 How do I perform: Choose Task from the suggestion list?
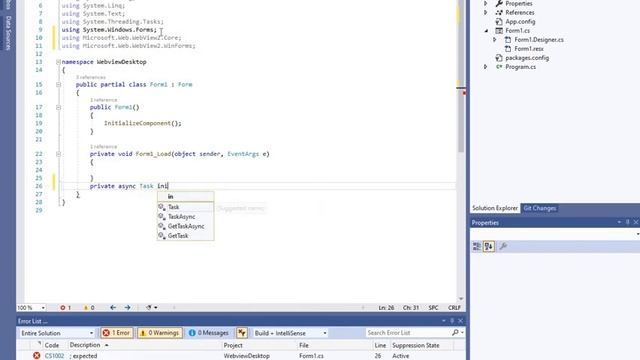pyautogui.click(x=185, y=207)
